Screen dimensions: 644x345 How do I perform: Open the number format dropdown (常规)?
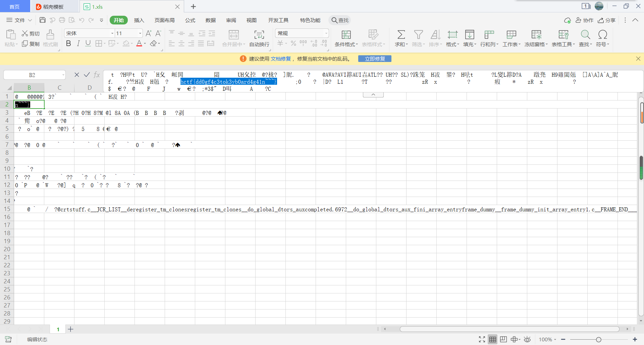pos(326,33)
